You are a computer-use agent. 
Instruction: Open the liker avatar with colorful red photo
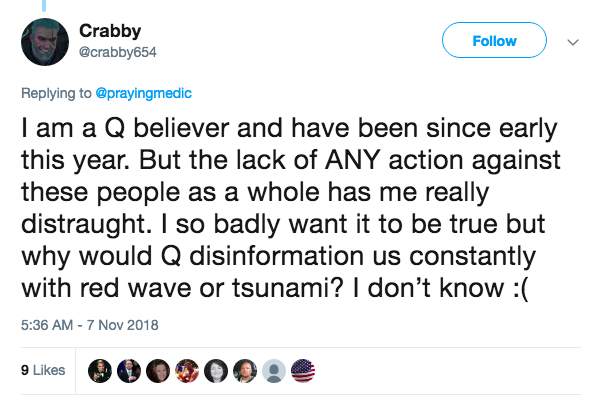pos(187,371)
